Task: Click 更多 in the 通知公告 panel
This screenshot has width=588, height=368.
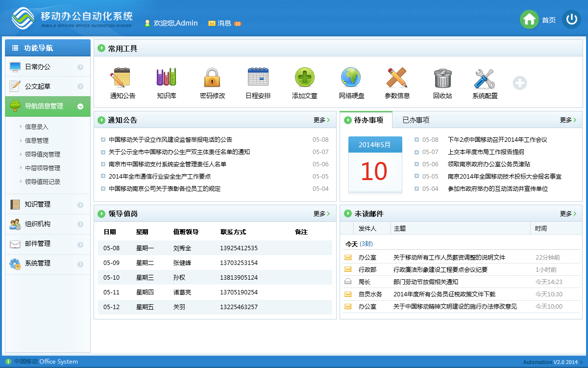Action: [x=321, y=120]
